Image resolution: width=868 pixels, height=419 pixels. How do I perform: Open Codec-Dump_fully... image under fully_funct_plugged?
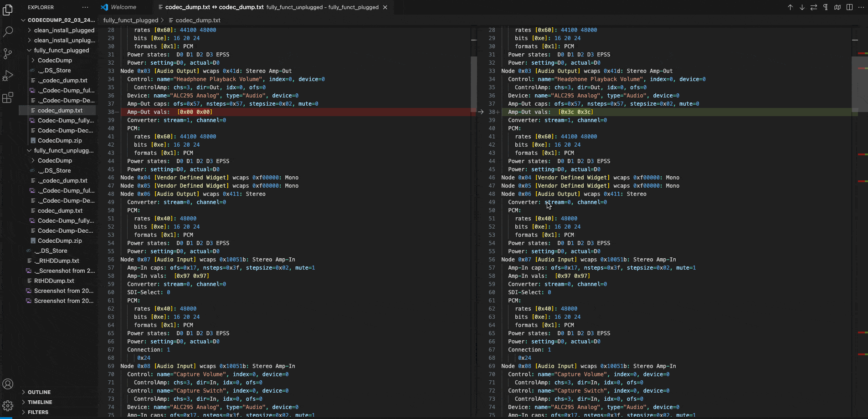[58, 120]
